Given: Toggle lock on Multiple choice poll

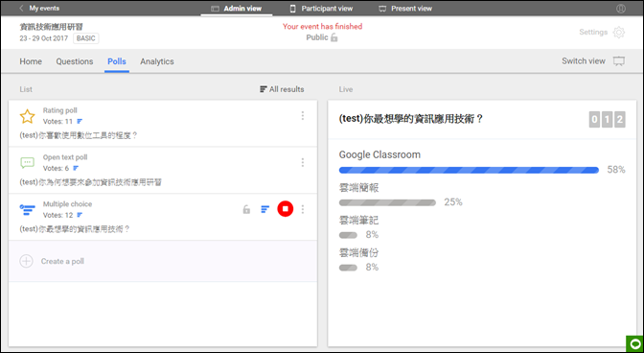Looking at the screenshot, I should [x=246, y=209].
